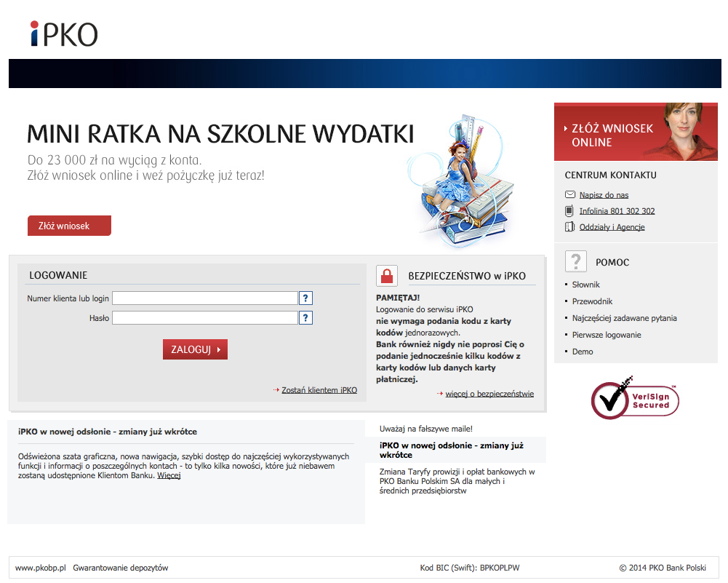
Task: Click the LOGOWANIE heading
Action: [58, 275]
